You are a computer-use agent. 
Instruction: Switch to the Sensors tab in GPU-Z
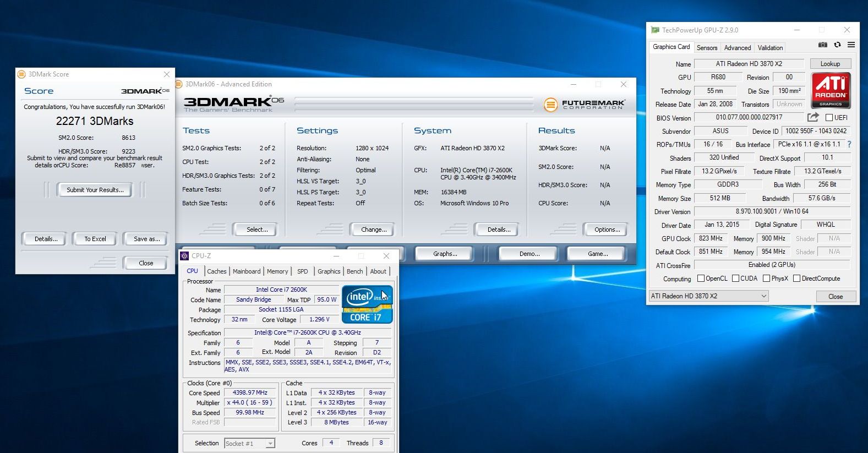(x=707, y=48)
